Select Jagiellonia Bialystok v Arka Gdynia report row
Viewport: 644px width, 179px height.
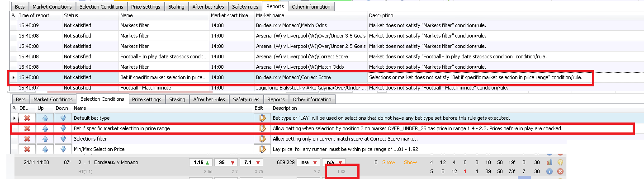(x=327, y=88)
